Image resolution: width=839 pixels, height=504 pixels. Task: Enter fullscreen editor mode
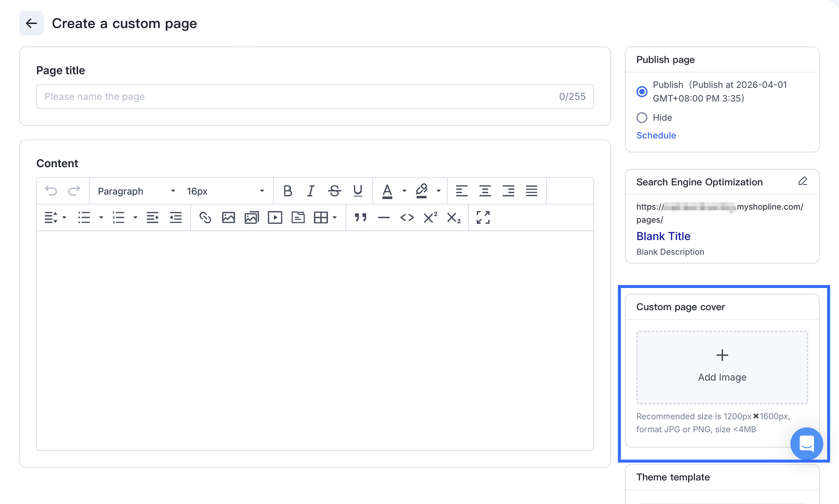coord(483,217)
